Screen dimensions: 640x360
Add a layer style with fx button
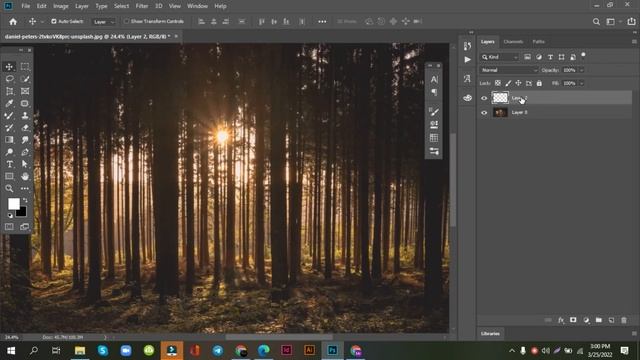[561, 320]
